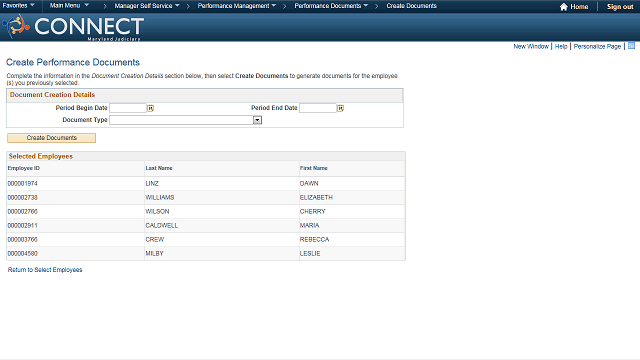The width and height of the screenshot is (640, 360).
Task: Select employee ID 000003766
Action: pyautogui.click(x=22, y=240)
